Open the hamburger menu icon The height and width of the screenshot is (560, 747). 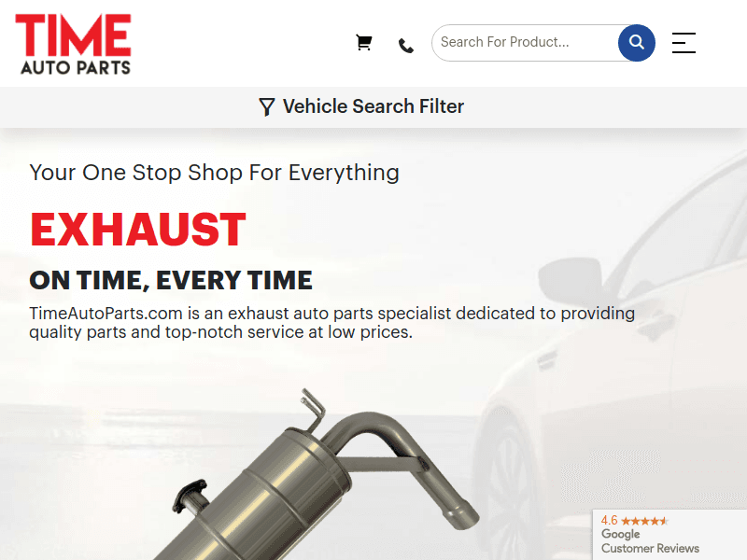pos(684,43)
